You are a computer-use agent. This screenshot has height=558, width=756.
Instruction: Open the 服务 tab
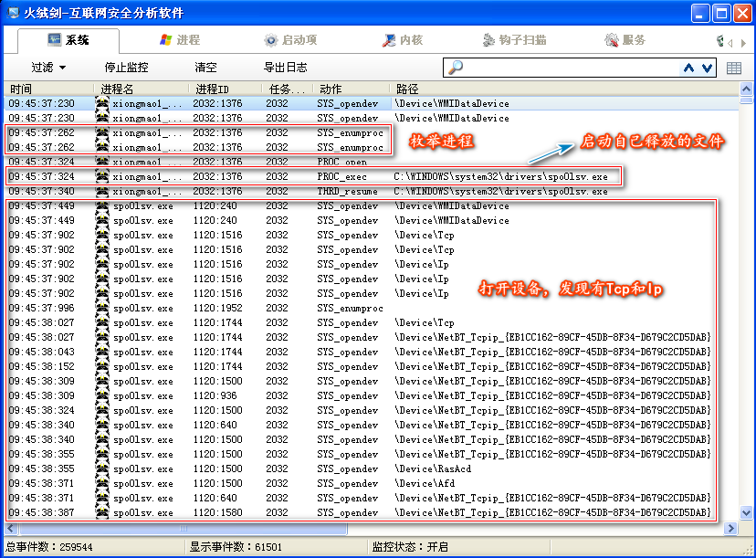(625, 40)
